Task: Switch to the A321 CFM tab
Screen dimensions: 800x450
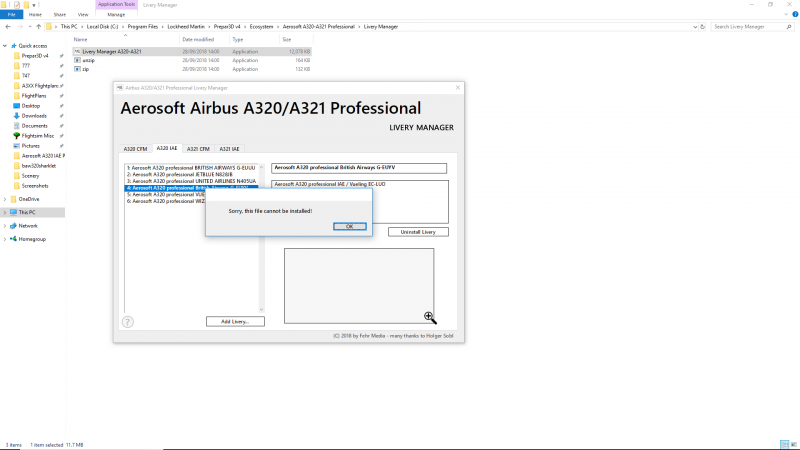Action: point(198,149)
